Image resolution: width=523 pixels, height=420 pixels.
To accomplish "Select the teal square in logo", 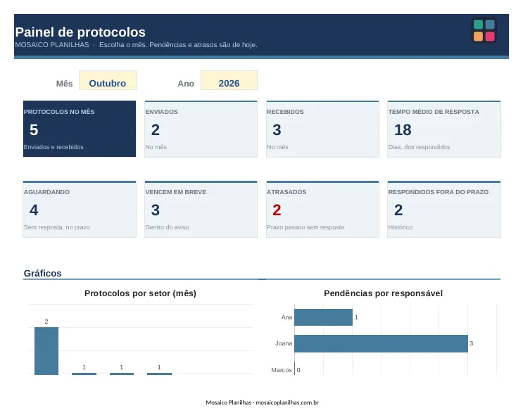I will pos(479,25).
